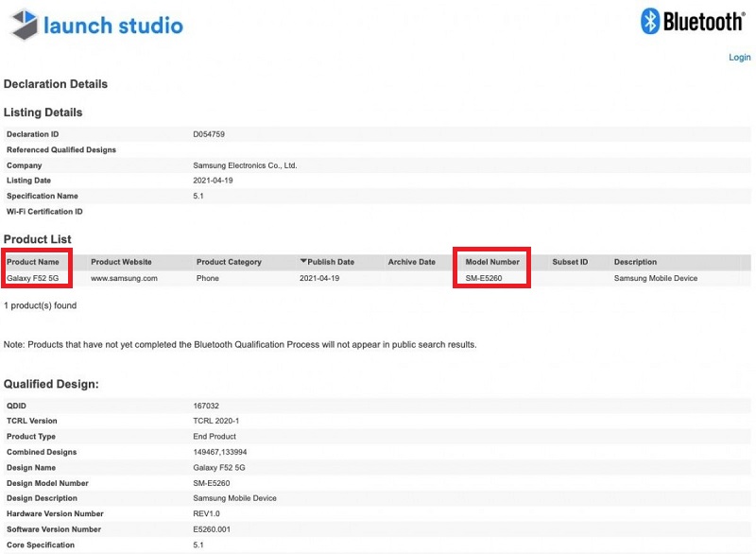The image size is (756, 554).
Task: Click the Description column header
Action: click(635, 262)
